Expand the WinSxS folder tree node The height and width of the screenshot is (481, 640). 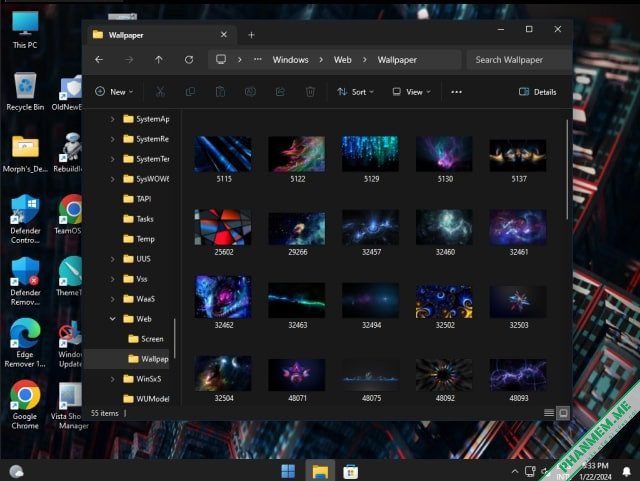(x=112, y=379)
